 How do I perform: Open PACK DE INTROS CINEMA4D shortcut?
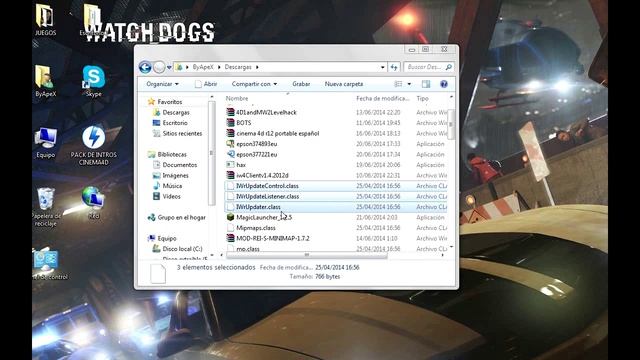pyautogui.click(x=93, y=146)
